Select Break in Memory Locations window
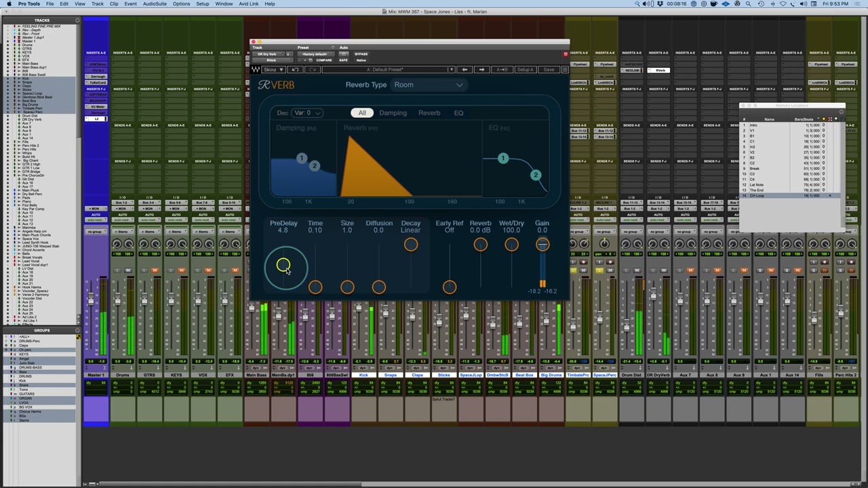Viewport: 868px width, 488px height. tap(789, 169)
